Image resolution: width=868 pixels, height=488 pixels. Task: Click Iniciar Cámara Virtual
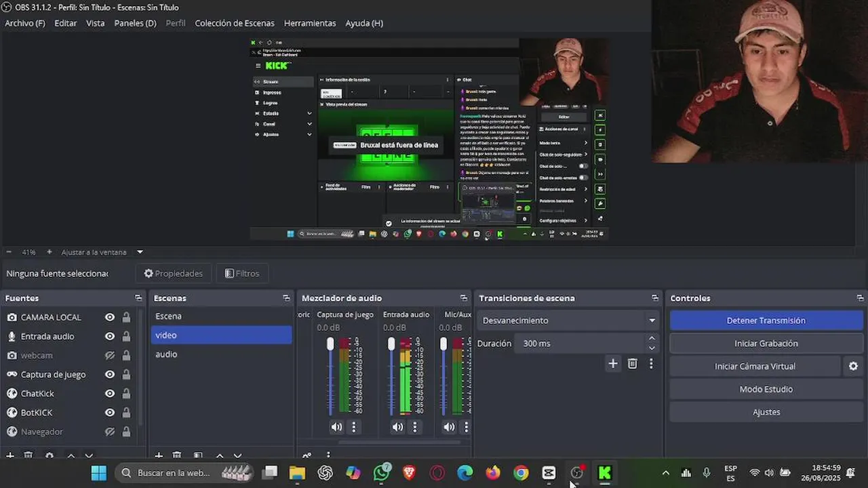(x=755, y=367)
